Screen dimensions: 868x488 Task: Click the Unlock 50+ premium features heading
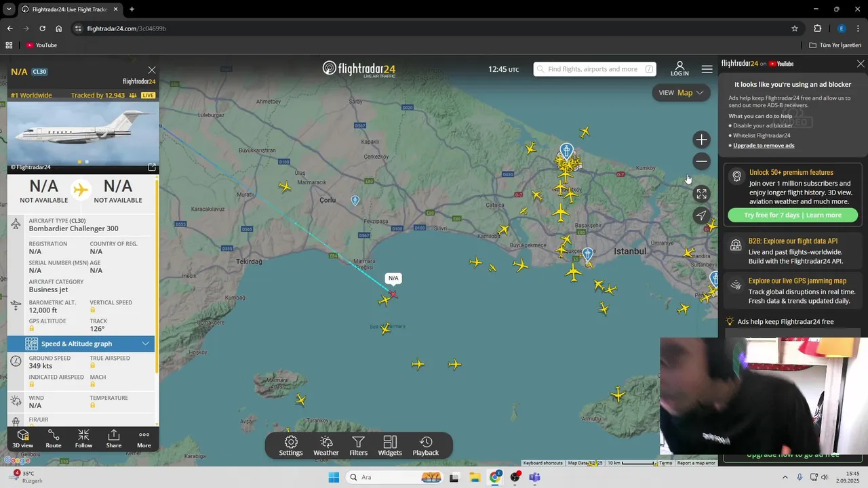coord(791,172)
